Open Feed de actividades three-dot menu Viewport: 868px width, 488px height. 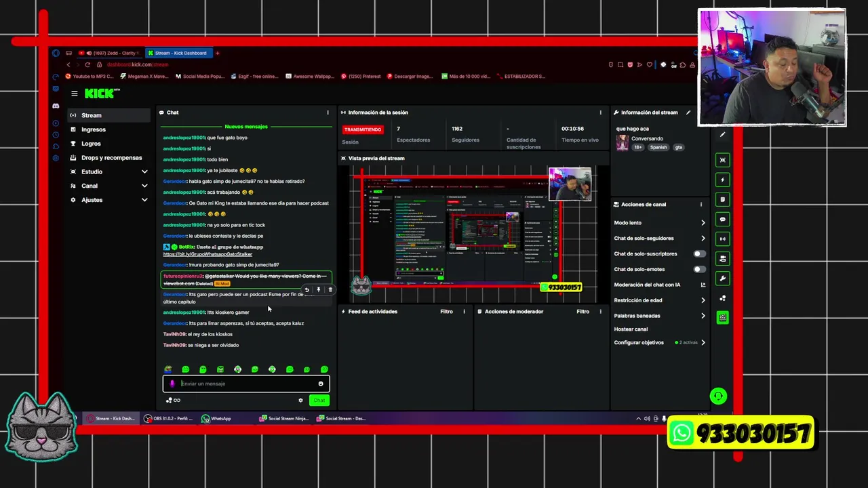point(464,312)
